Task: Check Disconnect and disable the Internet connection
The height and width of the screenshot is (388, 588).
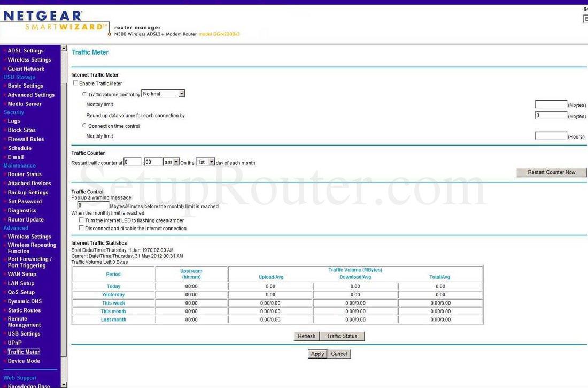Action: tap(81, 228)
